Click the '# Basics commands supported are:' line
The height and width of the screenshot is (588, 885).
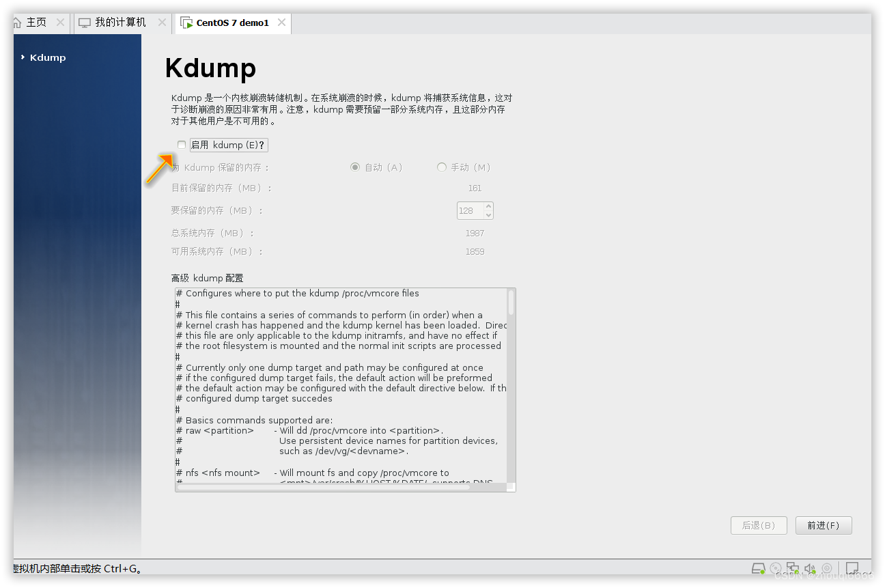[254, 420]
